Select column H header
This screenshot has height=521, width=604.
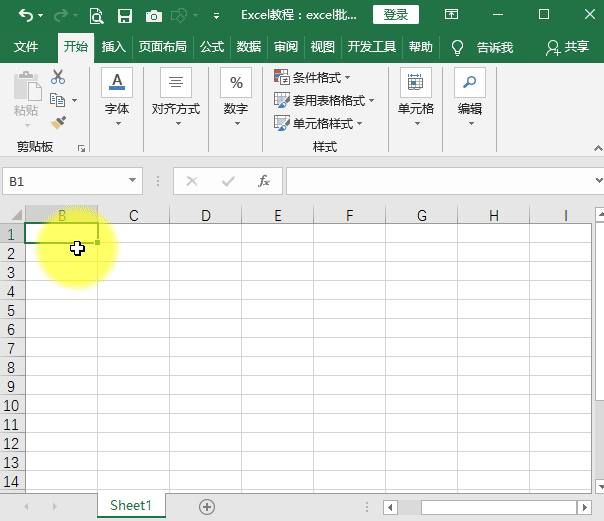pyautogui.click(x=493, y=215)
